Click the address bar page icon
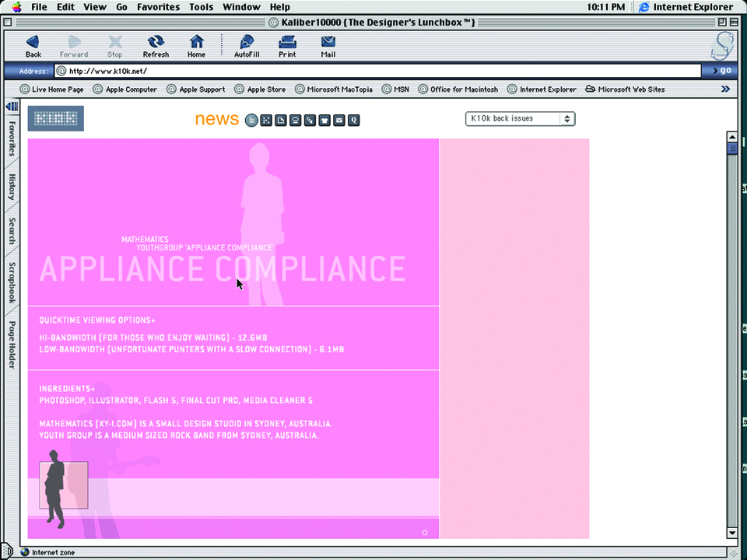747x560 pixels. [x=61, y=71]
